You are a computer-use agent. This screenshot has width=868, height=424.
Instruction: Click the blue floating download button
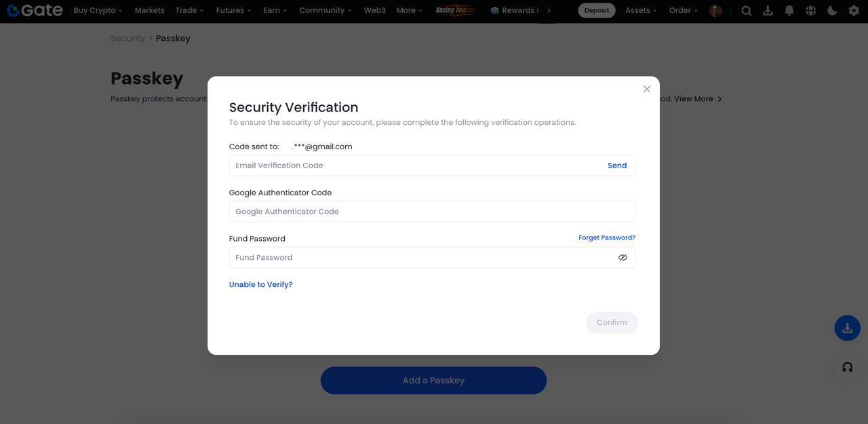pos(847,328)
